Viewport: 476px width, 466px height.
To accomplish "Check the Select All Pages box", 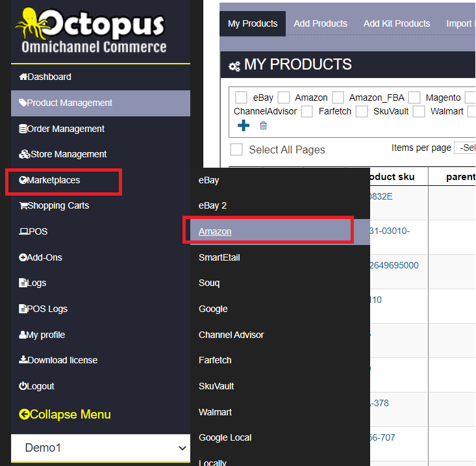I will pyautogui.click(x=236, y=149).
